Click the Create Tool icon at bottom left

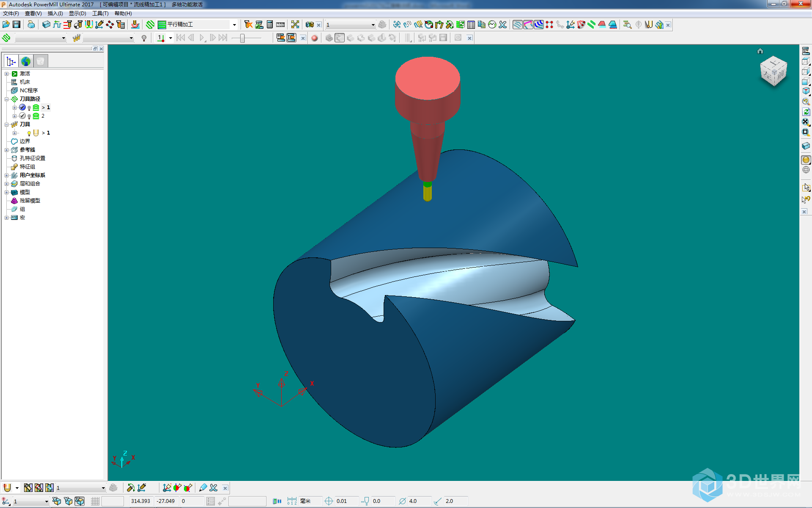7,488
